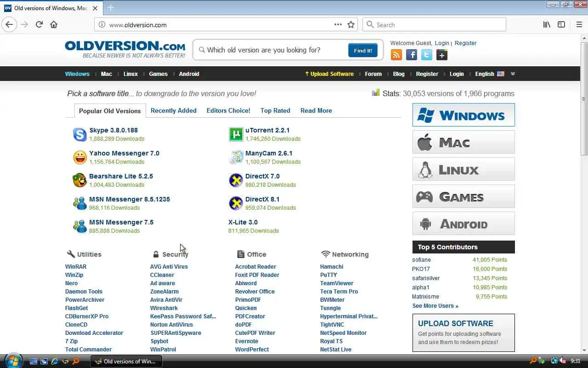
Task: Click the large Android platform button
Action: 464,224
